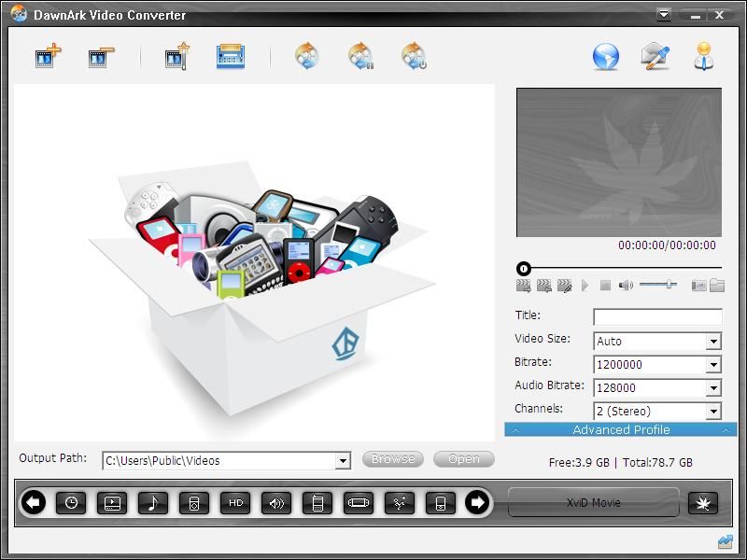Open the website globe icon

605,57
